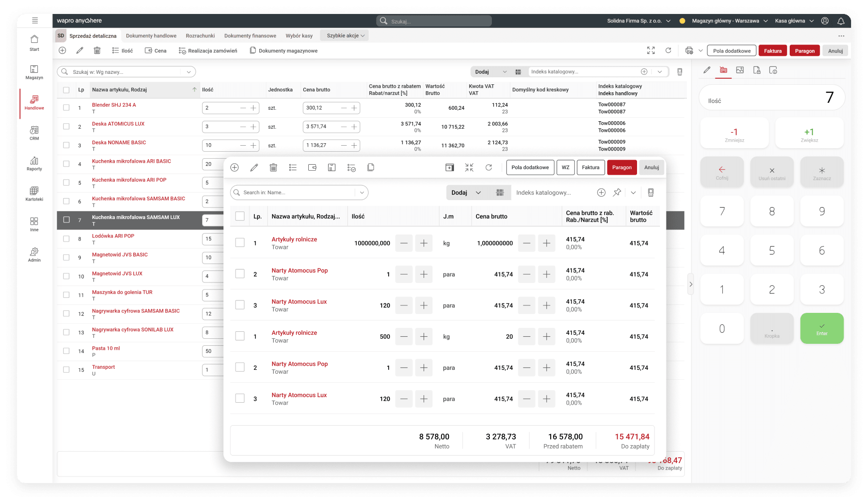Open the Magazyn główny - Warszawa dropdown
Screen dimensions: 868x497
729,21
